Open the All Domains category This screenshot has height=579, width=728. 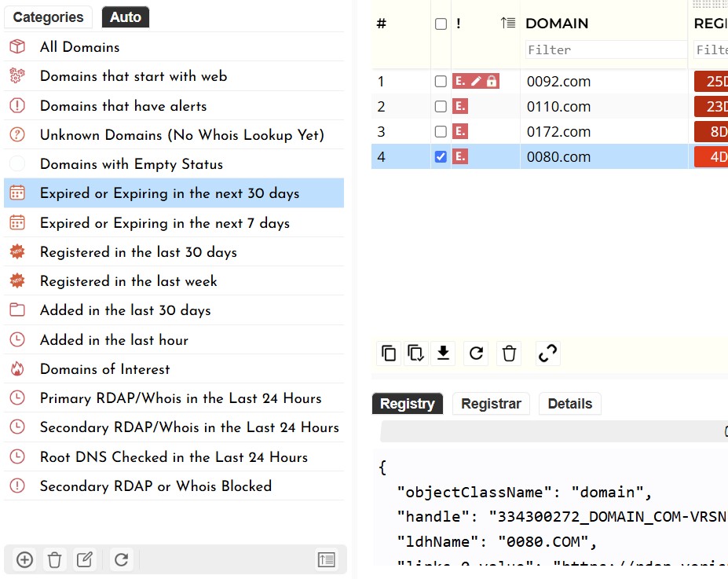click(x=174, y=47)
